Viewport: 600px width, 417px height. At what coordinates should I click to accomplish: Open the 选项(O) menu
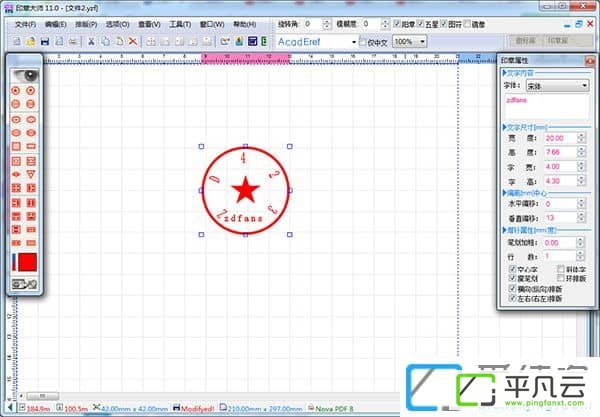(x=117, y=24)
